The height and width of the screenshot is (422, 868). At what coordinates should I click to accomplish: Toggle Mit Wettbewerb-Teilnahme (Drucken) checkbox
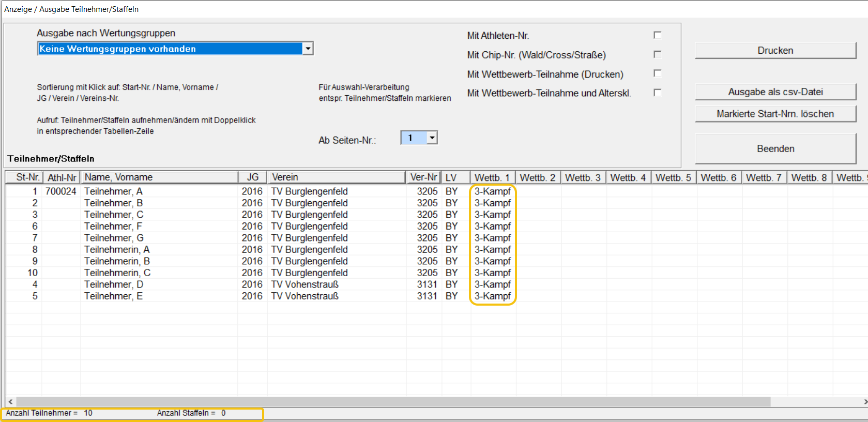tap(657, 73)
